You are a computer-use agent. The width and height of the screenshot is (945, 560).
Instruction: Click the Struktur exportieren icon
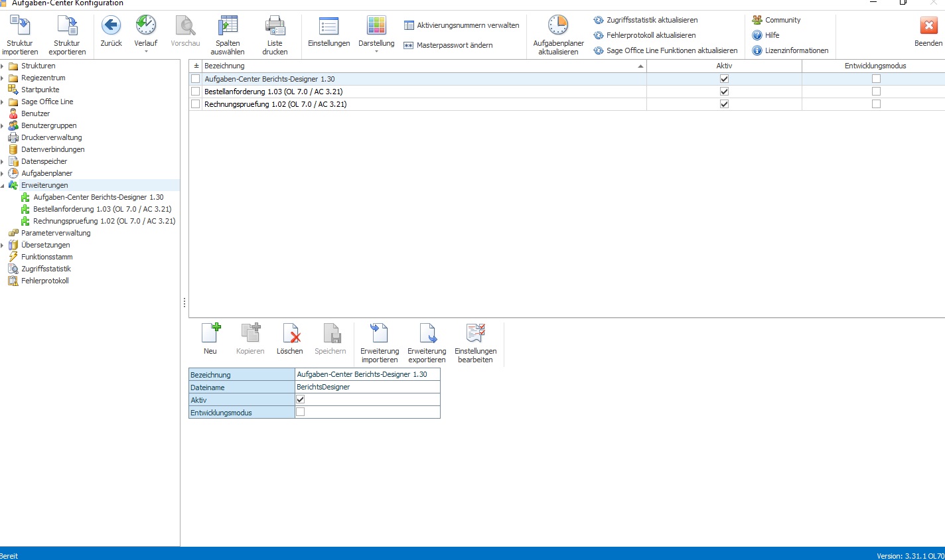click(67, 26)
